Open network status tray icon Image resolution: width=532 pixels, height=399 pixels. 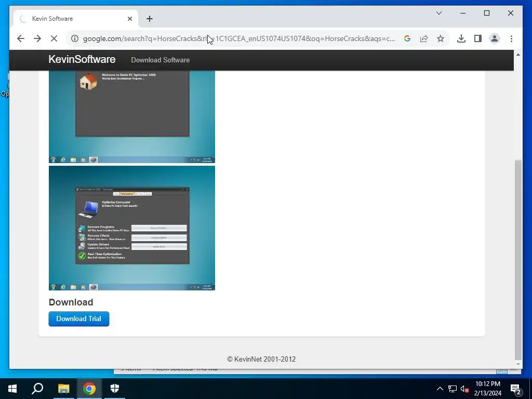tap(453, 389)
